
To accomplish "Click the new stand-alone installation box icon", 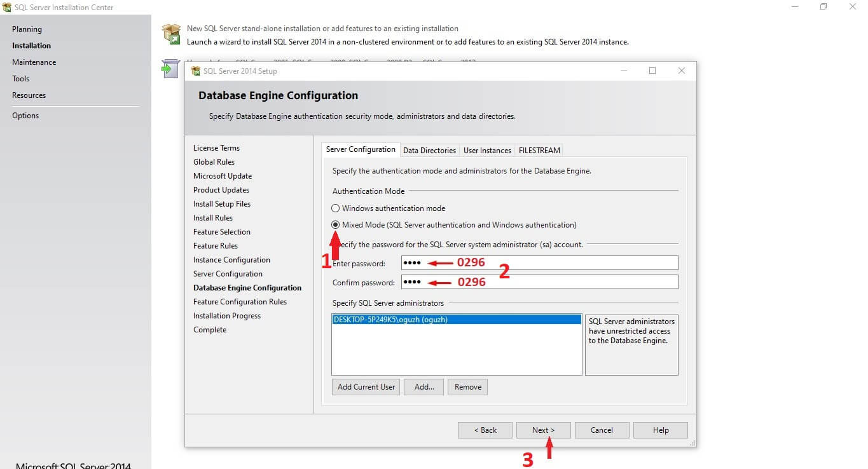I will tap(171, 34).
